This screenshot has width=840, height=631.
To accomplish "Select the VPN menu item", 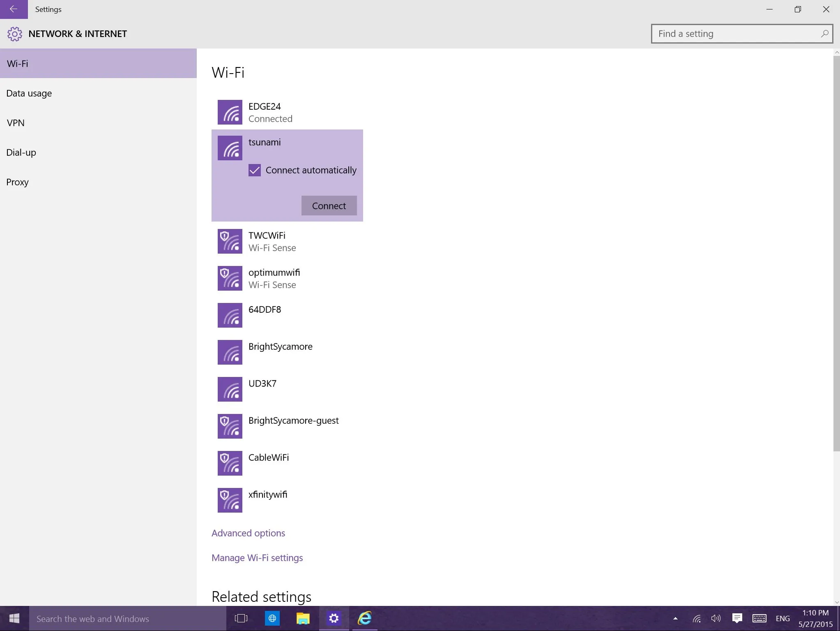I will 15,122.
